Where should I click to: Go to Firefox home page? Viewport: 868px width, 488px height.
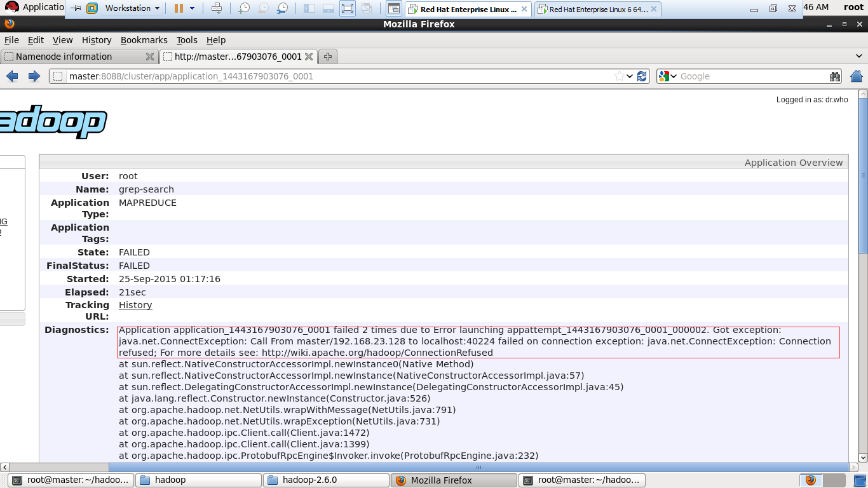click(856, 76)
